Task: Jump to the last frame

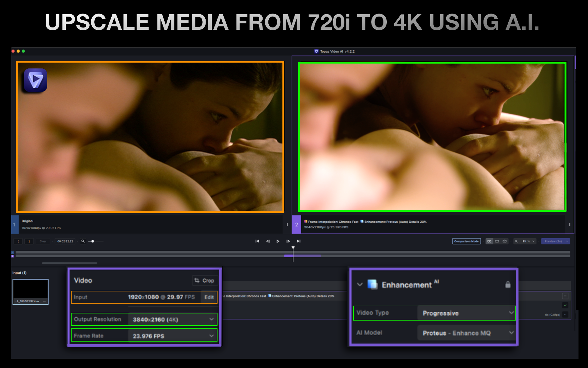Action: click(299, 241)
